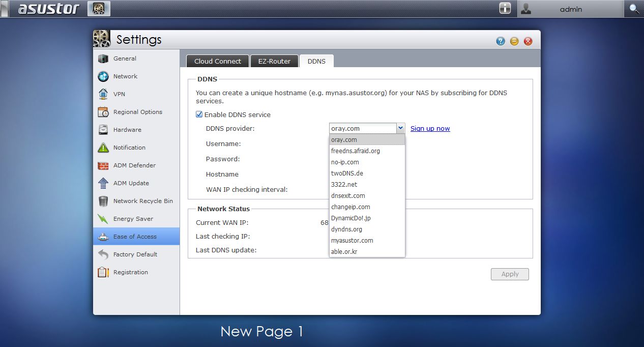Select the DDNS tab
The image size is (644, 347).
click(316, 61)
